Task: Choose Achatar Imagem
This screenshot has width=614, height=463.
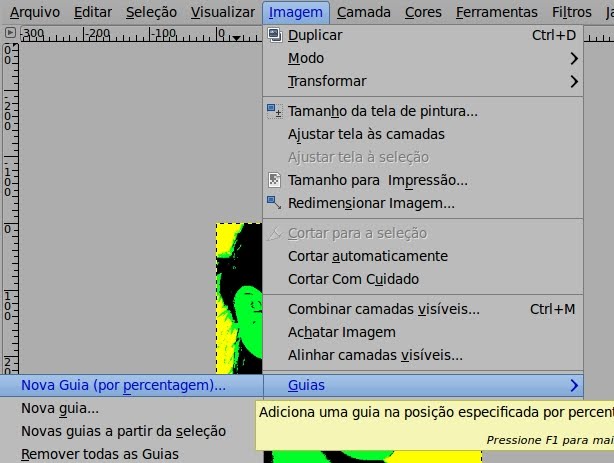Action: 423,332
